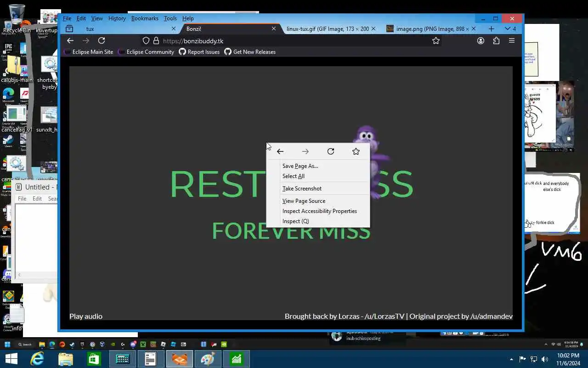The height and width of the screenshot is (368, 588).
Task: Open the Report Issues bookmark
Action: click(x=199, y=52)
